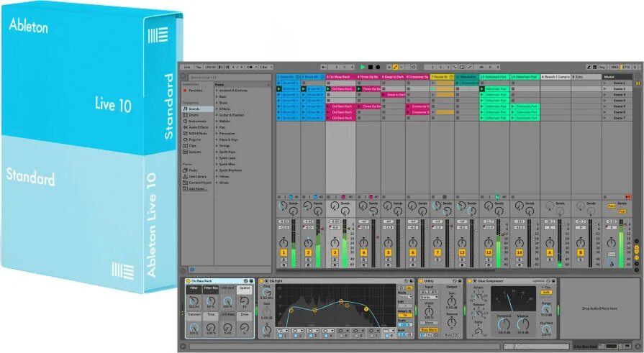The height and width of the screenshot is (353, 644).
Task: Click the Key map mode switch
Action: 602,67
